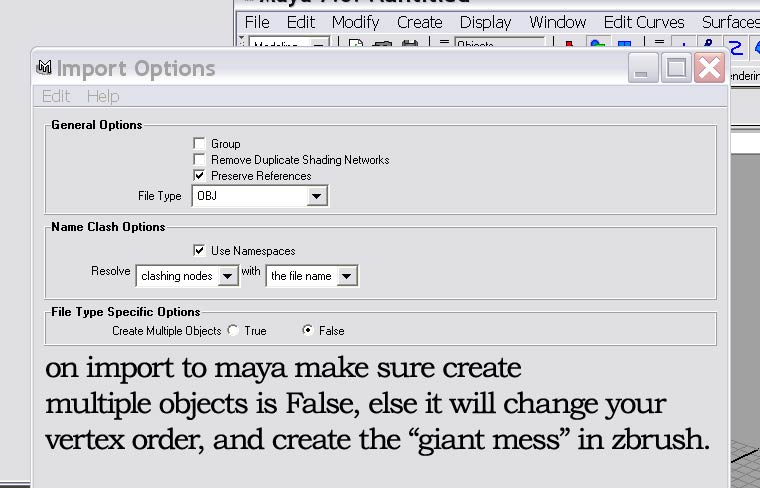Click the open scene folder icon in Maya toolbar
This screenshot has height=488, width=760.
point(382,43)
